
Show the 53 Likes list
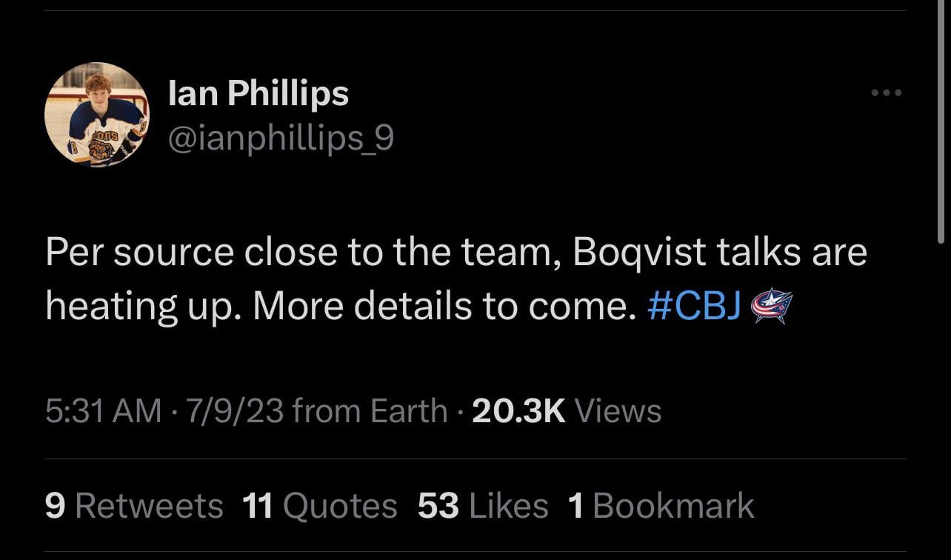(x=483, y=506)
